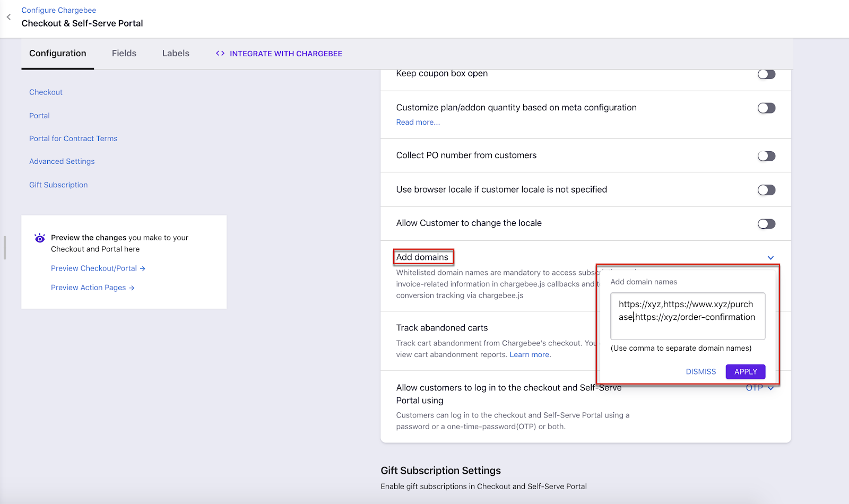Click the left edge panel resize handle

click(5, 248)
